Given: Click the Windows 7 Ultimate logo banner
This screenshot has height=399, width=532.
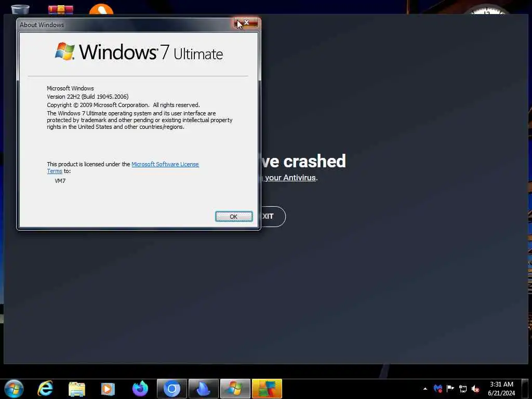Looking at the screenshot, I should [x=139, y=52].
